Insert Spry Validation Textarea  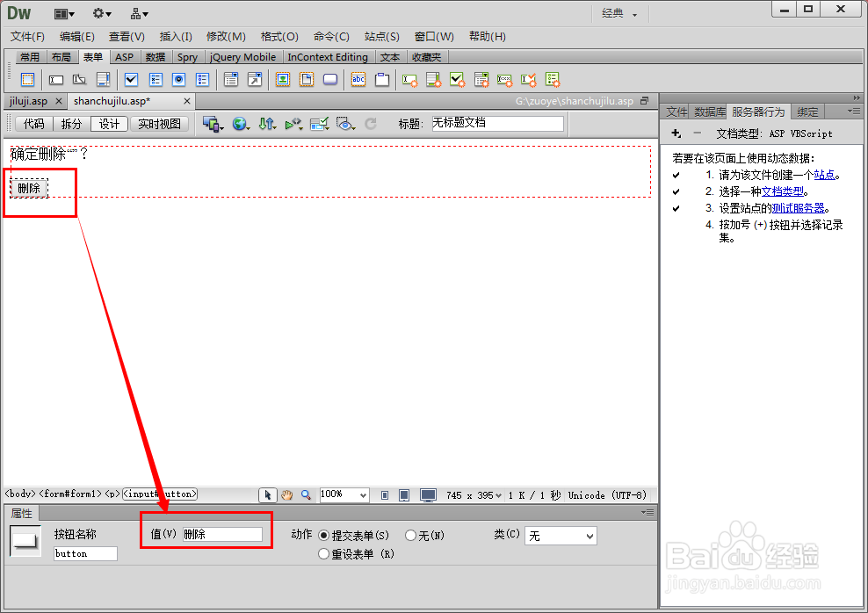(433, 81)
